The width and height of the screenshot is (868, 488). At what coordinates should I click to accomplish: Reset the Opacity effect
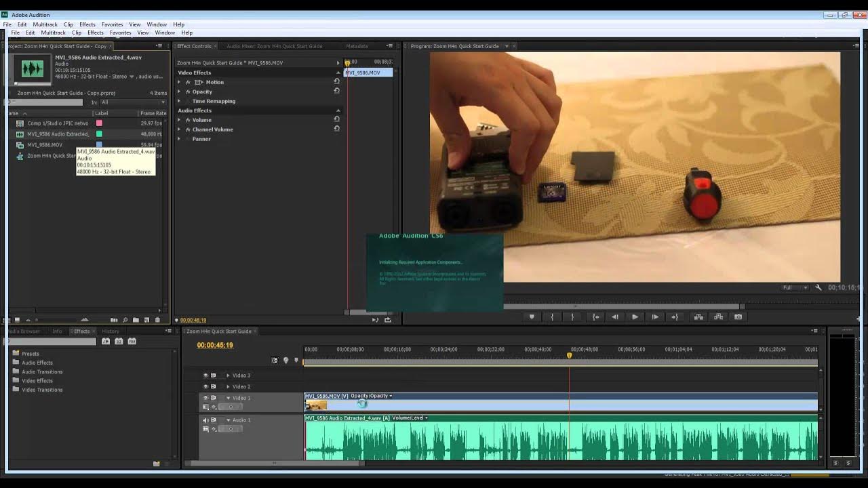[x=336, y=91]
